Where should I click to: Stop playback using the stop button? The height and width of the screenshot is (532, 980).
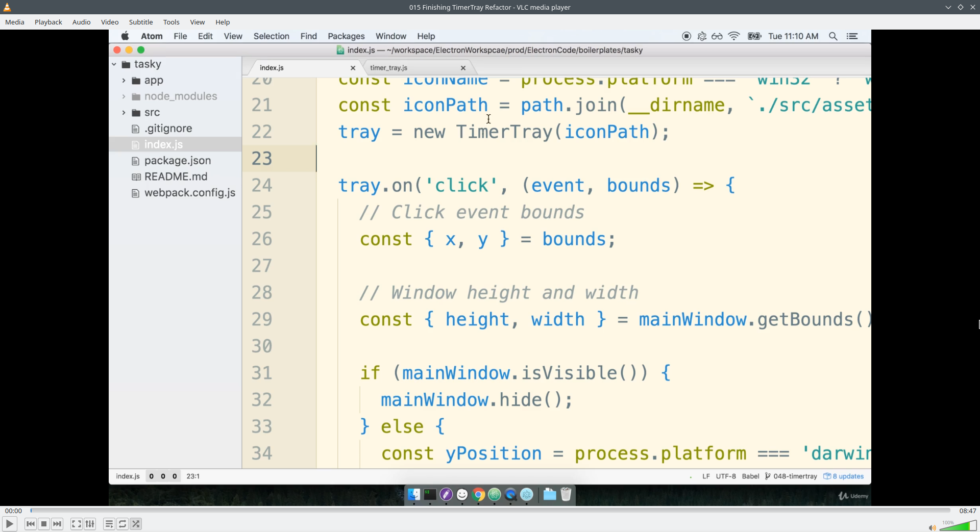point(44,524)
